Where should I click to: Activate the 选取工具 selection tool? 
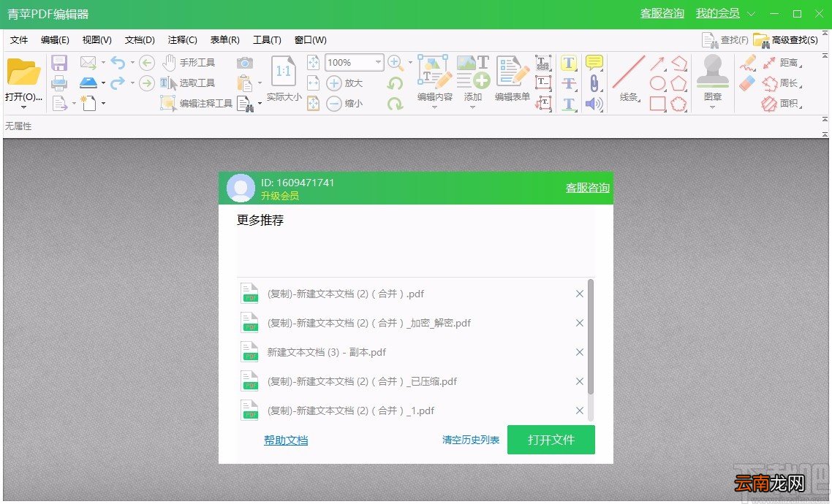click(187, 83)
